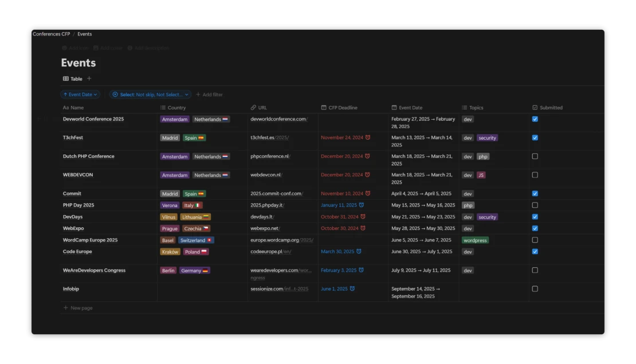Click the reminder clock icon for DevDays deadline
This screenshot has width=636, height=364.
363,217
